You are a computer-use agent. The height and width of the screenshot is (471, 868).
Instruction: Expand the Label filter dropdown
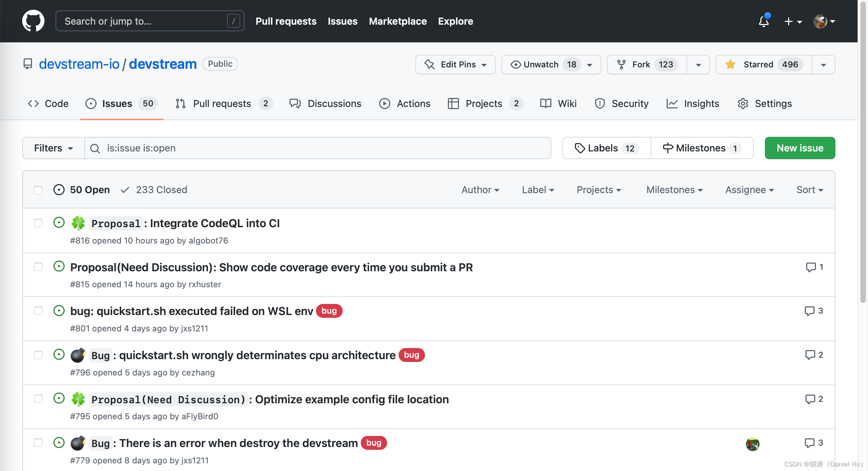coord(537,189)
